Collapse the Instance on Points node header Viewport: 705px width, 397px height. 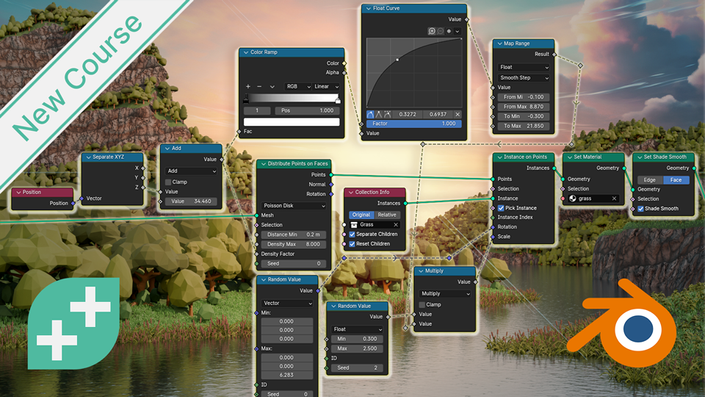500,157
